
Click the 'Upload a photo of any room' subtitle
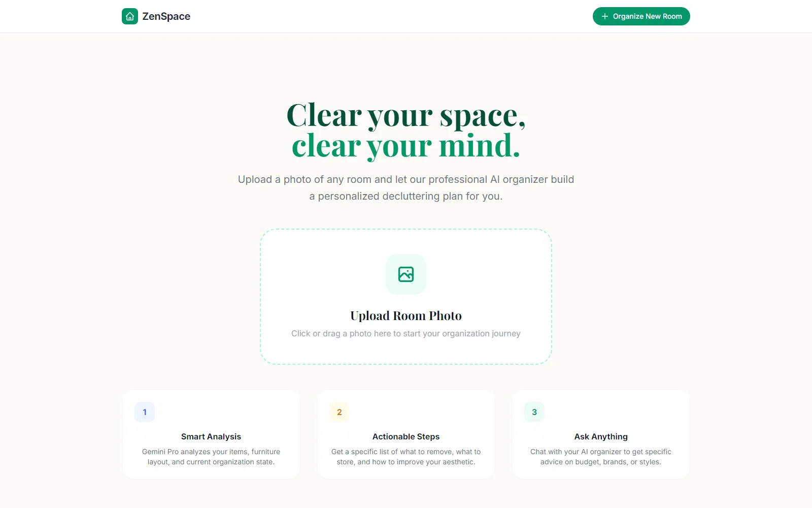[406, 187]
